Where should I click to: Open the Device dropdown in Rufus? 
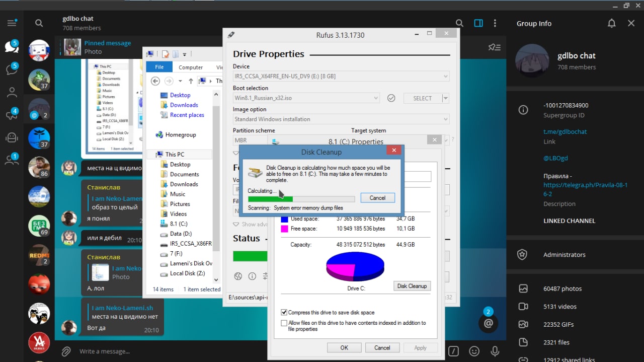coord(341,76)
